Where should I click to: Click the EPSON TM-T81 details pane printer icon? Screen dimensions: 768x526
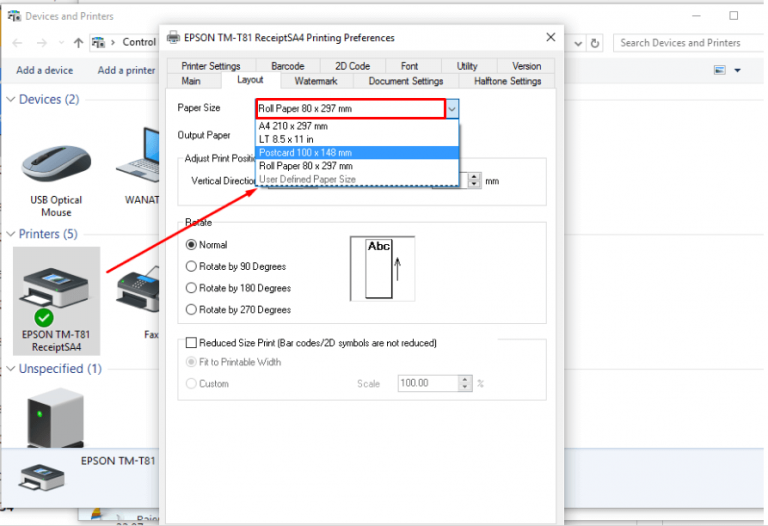click(42, 478)
